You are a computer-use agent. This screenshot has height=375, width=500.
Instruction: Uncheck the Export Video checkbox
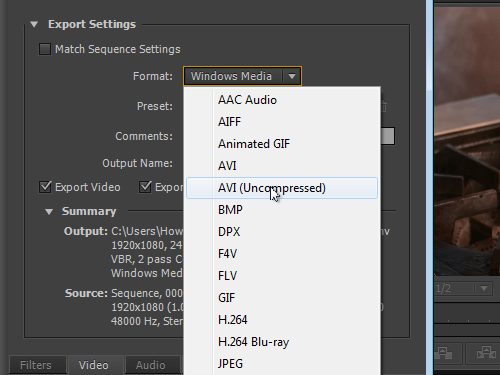point(45,187)
